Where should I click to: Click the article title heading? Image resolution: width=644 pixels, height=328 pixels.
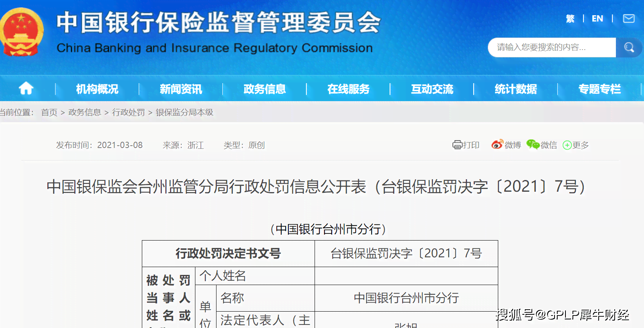(x=316, y=187)
